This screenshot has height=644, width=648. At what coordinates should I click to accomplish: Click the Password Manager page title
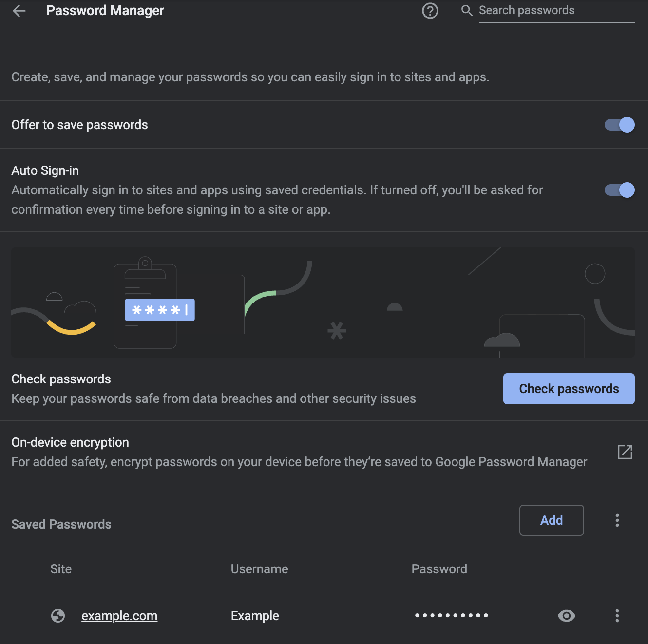pos(105,11)
